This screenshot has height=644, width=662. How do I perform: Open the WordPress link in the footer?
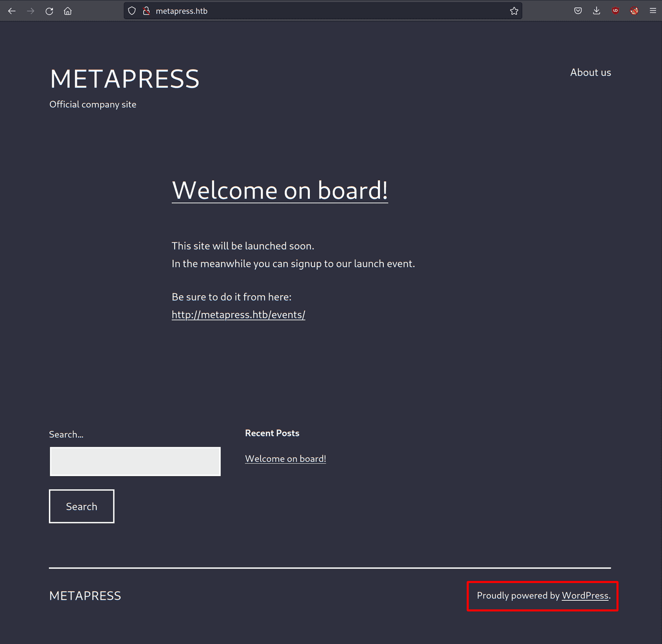(x=585, y=596)
